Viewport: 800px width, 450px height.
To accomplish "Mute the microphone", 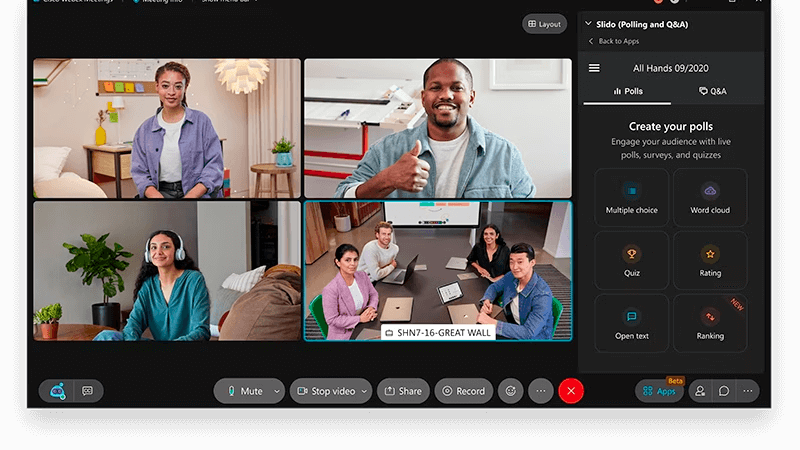I will pos(243,391).
